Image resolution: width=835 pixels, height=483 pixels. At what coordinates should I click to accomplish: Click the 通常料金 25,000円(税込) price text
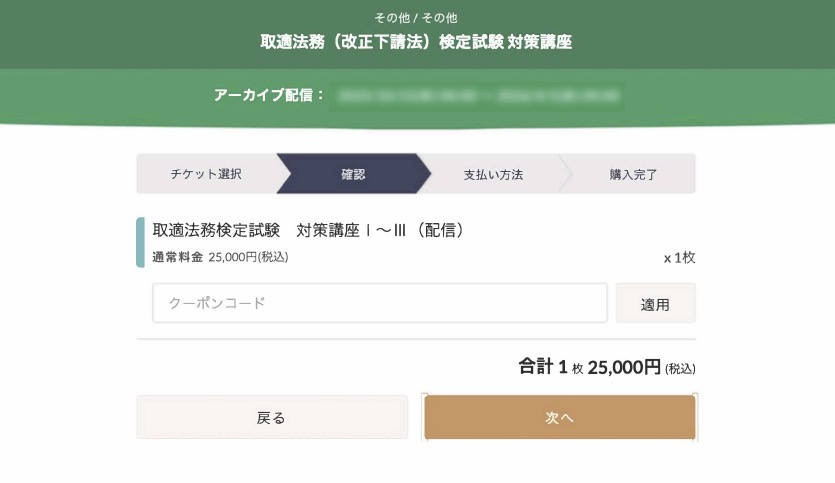(x=220, y=257)
